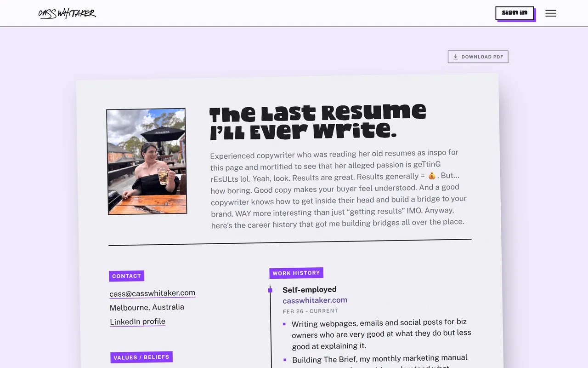Click the VALUES / BELIEFS section label
Viewport: 588px width, 368px height.
point(141,357)
